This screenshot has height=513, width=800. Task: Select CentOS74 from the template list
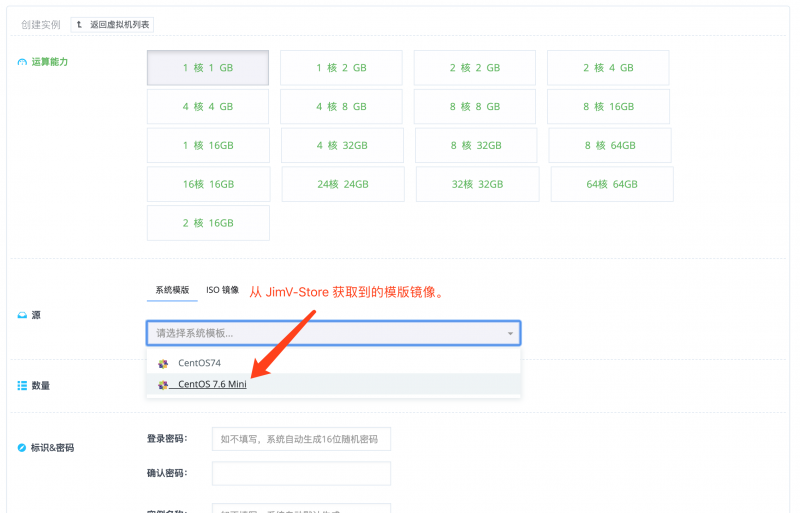coord(334,363)
